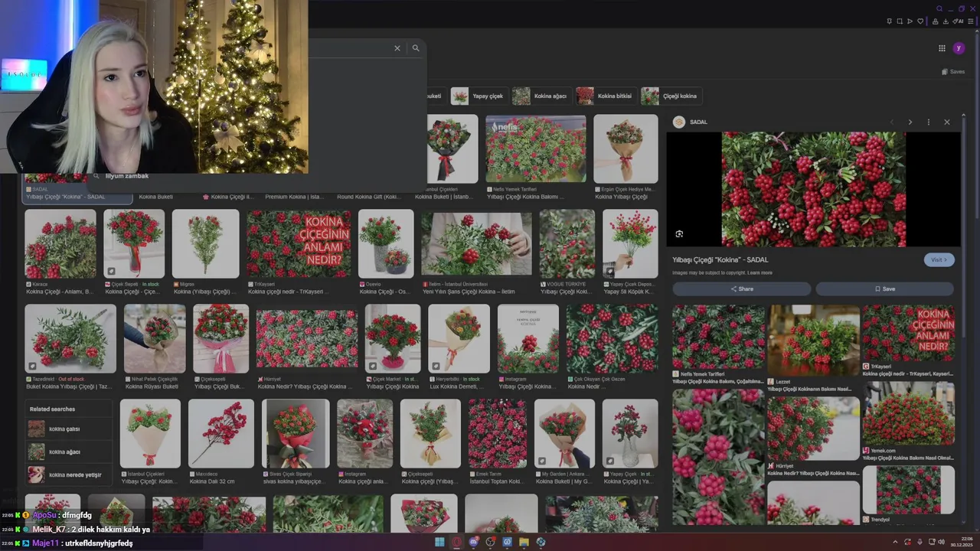Select the 'Kokina ağacı' filter chip

[x=541, y=96]
